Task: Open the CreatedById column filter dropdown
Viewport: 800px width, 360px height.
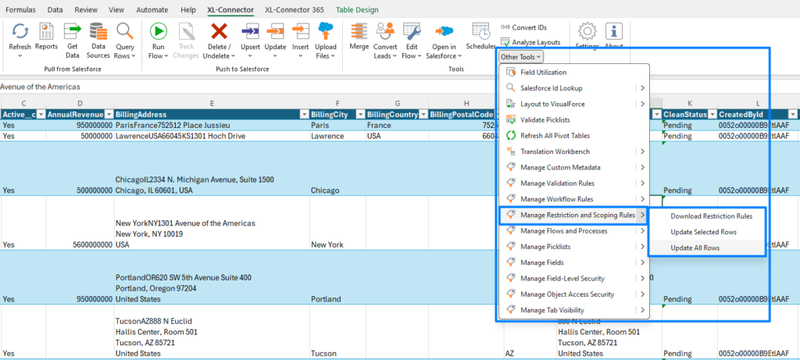Action: (793, 115)
